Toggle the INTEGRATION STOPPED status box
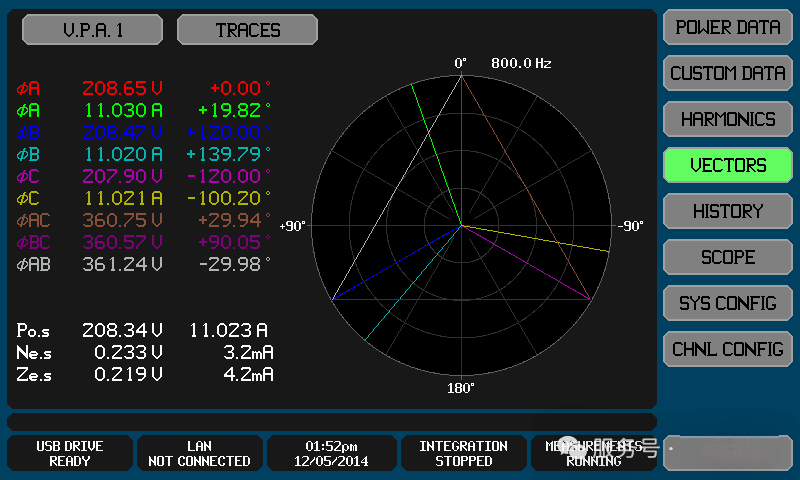Viewport: 800px width, 480px height. pyautogui.click(x=463, y=453)
